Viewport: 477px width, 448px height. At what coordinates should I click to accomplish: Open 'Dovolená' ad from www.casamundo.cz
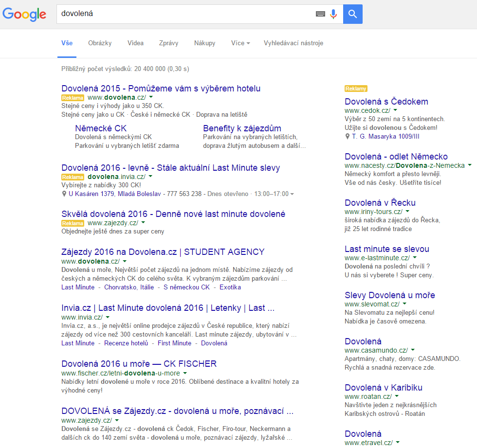pyautogui.click(x=363, y=341)
